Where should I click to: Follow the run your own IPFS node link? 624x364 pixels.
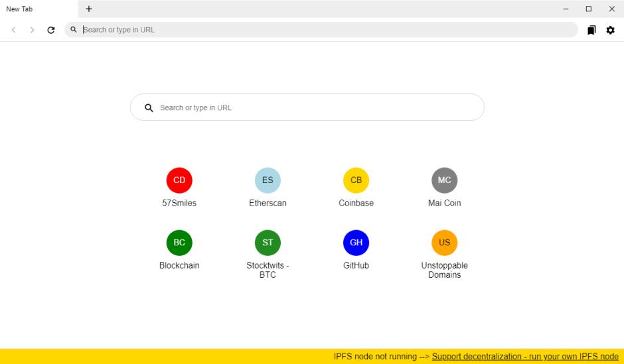point(525,357)
